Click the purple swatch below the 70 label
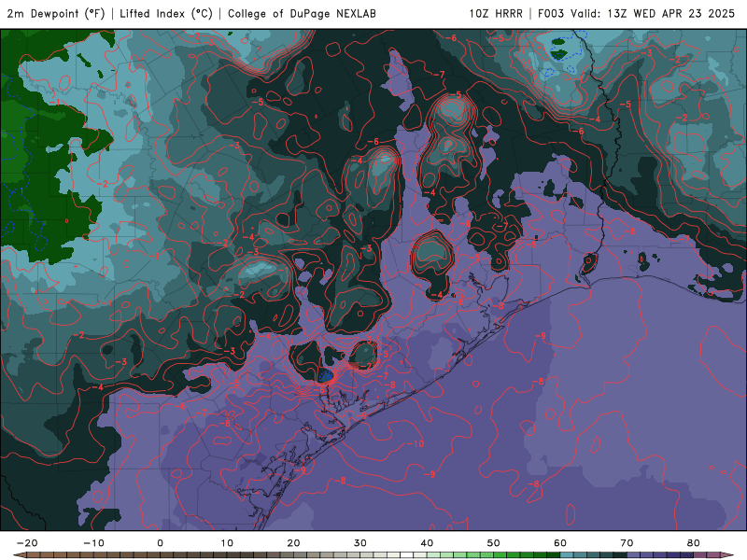The width and height of the screenshot is (747, 560). coord(634,555)
